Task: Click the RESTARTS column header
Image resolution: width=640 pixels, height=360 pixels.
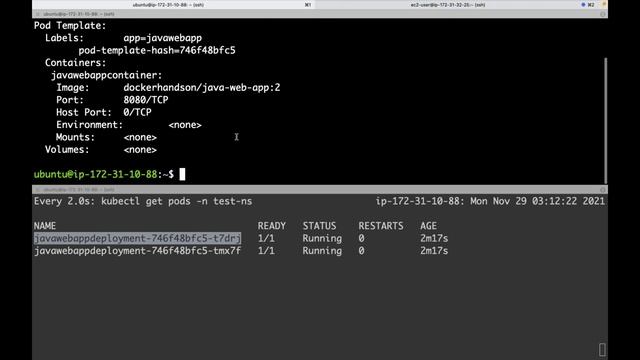Action: 381,226
